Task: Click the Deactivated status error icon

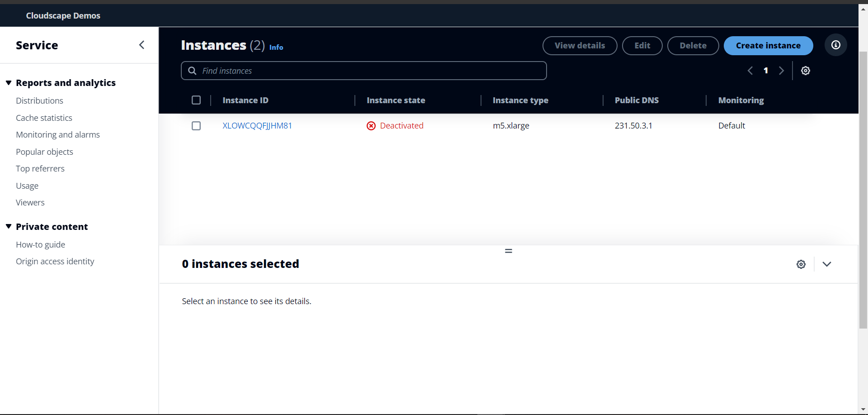Action: point(371,126)
